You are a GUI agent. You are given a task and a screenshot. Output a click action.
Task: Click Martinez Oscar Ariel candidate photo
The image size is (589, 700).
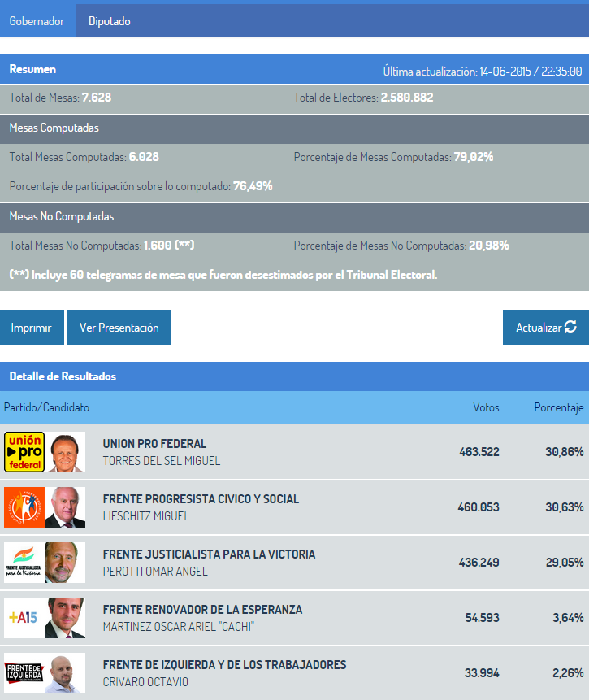[65, 618]
